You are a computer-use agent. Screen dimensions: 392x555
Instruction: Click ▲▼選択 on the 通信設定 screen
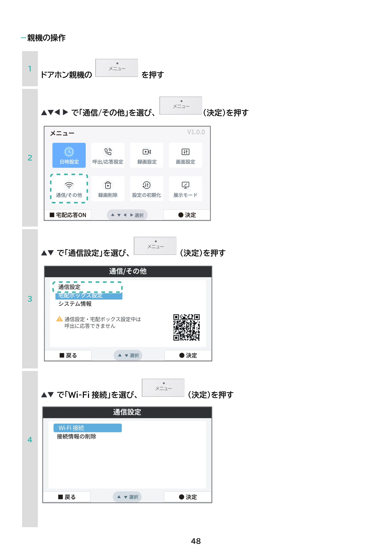(127, 497)
